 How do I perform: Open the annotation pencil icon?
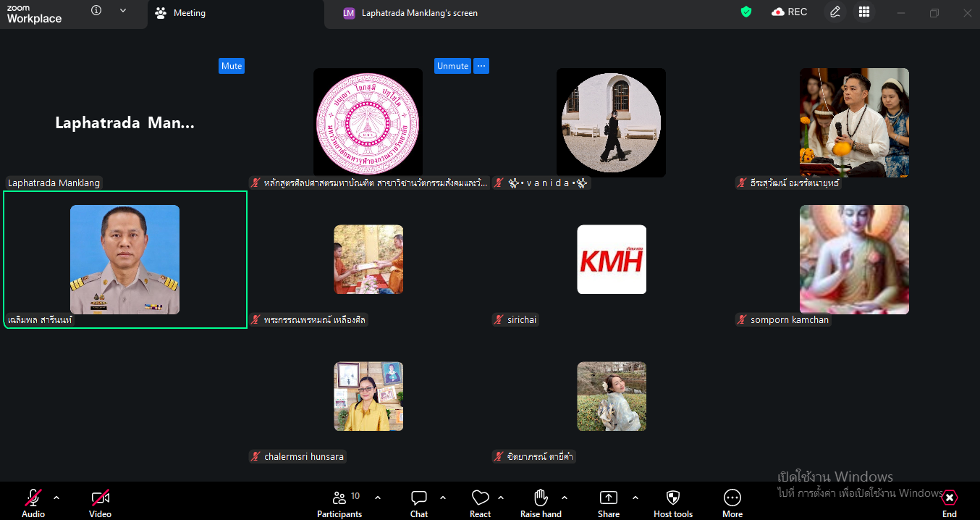[x=835, y=12]
